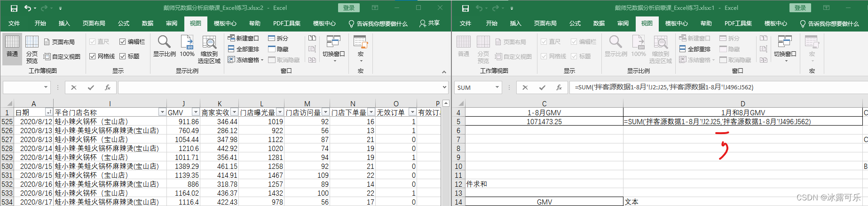Expand Freeze Panes (冻结窗格) dropdown in xlsx:2
Screen dimensions: 868x206
pyautogui.click(x=262, y=60)
